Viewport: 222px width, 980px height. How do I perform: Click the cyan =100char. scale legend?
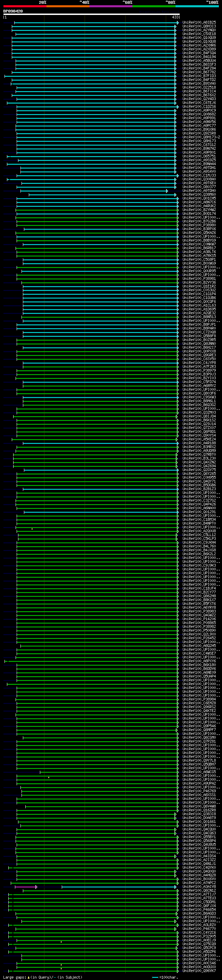coord(165,977)
